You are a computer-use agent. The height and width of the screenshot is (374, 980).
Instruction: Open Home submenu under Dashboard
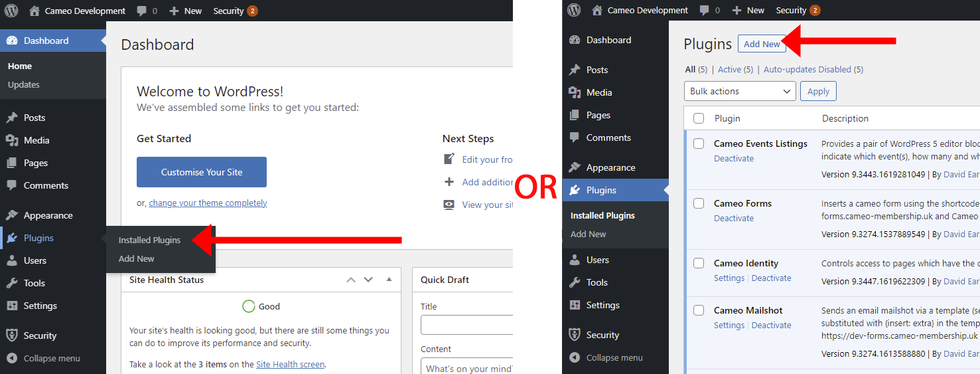20,66
